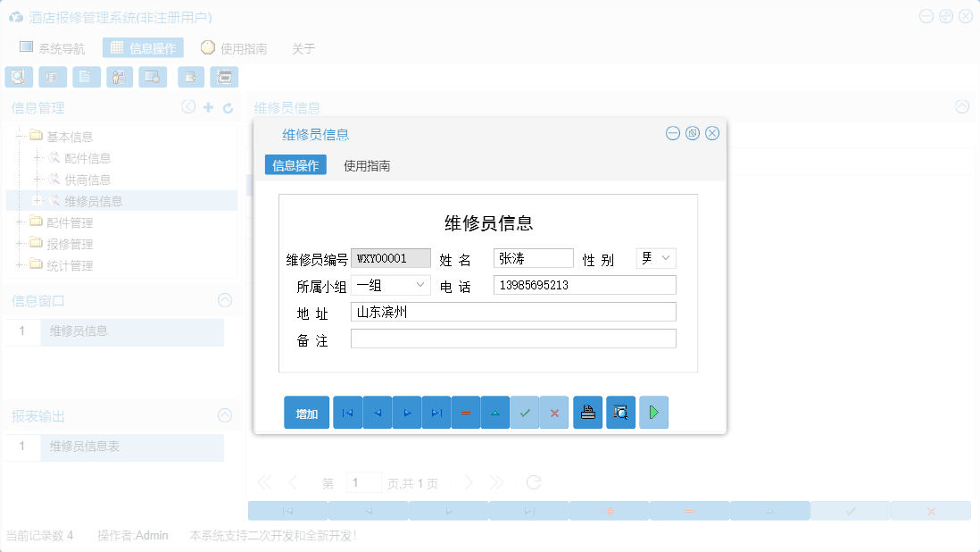Select the green run arrow icon
Viewport: 980px width, 552px height.
[653, 412]
